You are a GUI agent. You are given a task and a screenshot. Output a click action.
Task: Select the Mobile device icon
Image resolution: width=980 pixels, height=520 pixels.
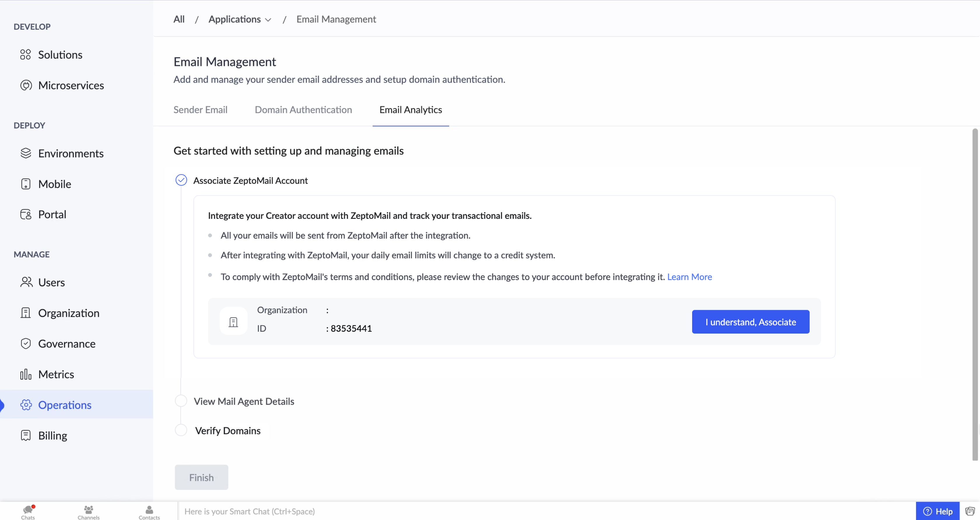pyautogui.click(x=26, y=184)
